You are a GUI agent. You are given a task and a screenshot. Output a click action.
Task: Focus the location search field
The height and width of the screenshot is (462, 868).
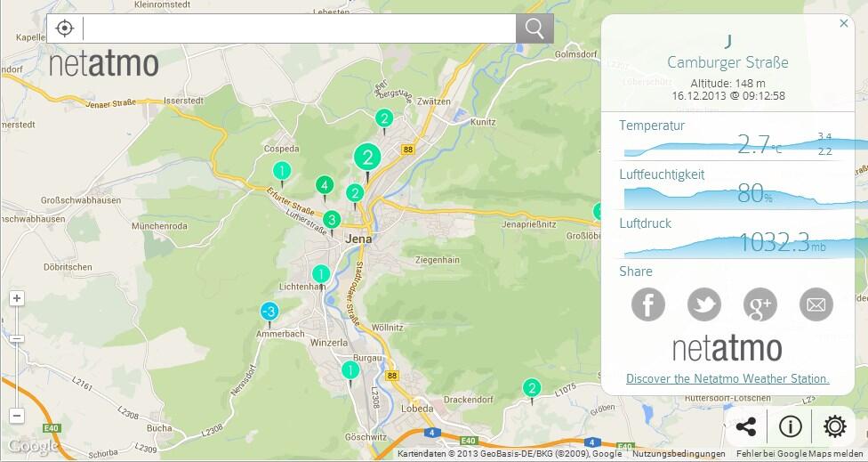[x=300, y=28]
